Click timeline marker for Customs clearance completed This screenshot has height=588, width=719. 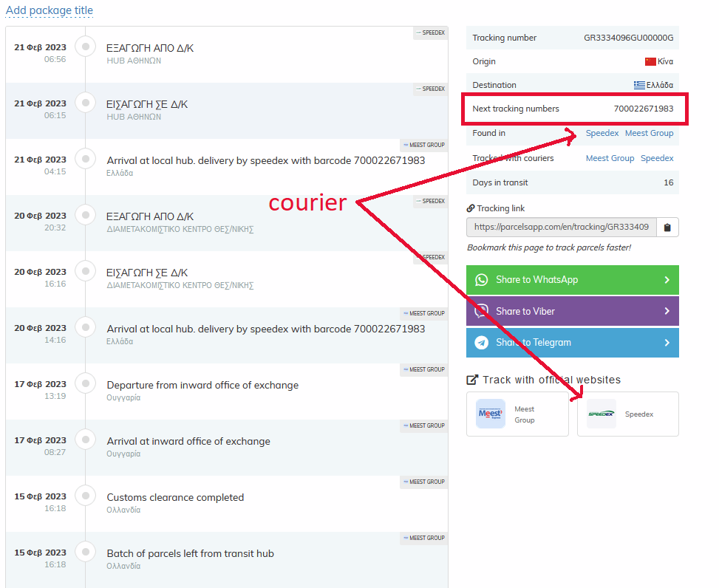coord(85,496)
